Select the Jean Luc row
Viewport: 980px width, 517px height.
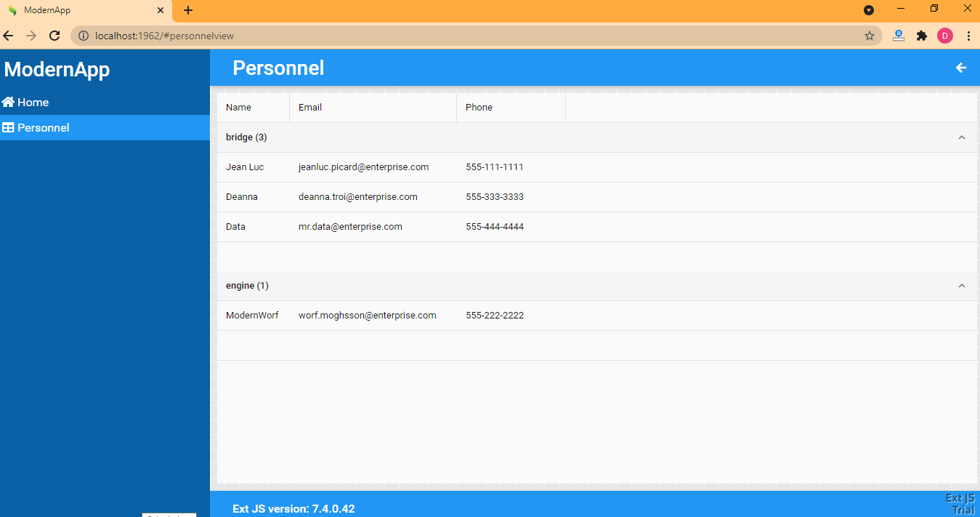[x=245, y=167]
